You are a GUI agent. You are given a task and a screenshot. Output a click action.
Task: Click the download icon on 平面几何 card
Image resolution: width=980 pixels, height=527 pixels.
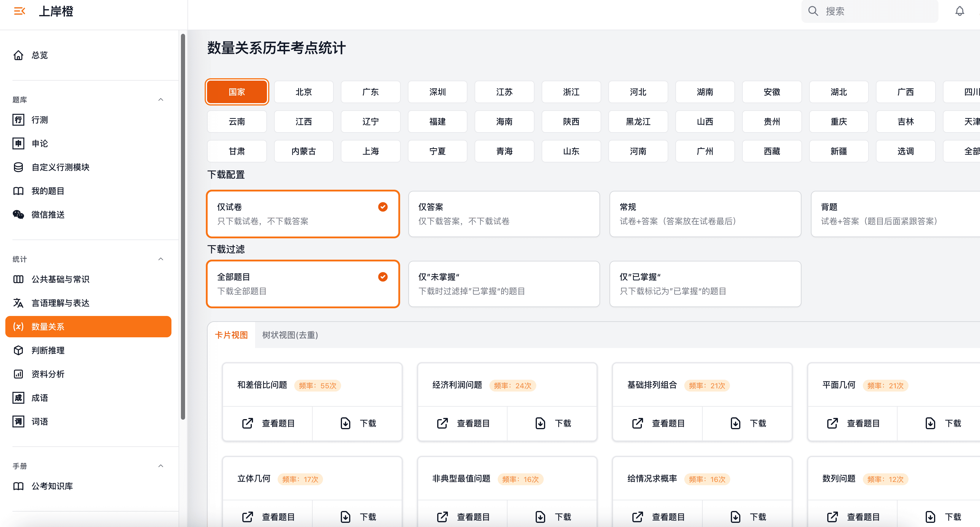[x=930, y=423]
